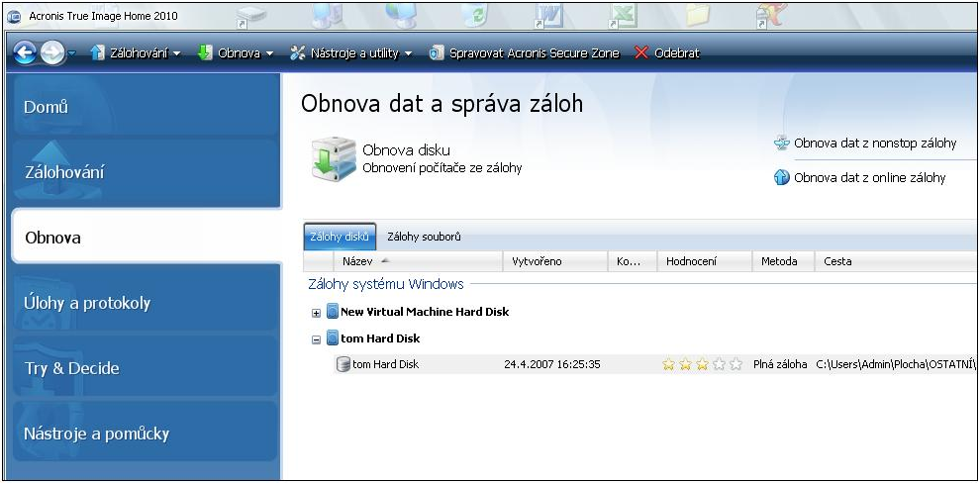This screenshot has height=483, width=980.
Task: Expand New Virtual Machine Hard Disk node
Action: [x=316, y=313]
